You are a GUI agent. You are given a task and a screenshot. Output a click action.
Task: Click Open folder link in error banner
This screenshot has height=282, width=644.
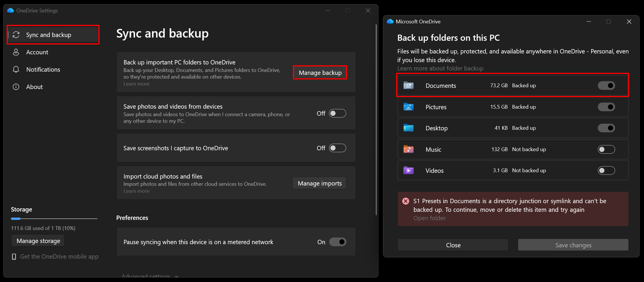tap(429, 218)
